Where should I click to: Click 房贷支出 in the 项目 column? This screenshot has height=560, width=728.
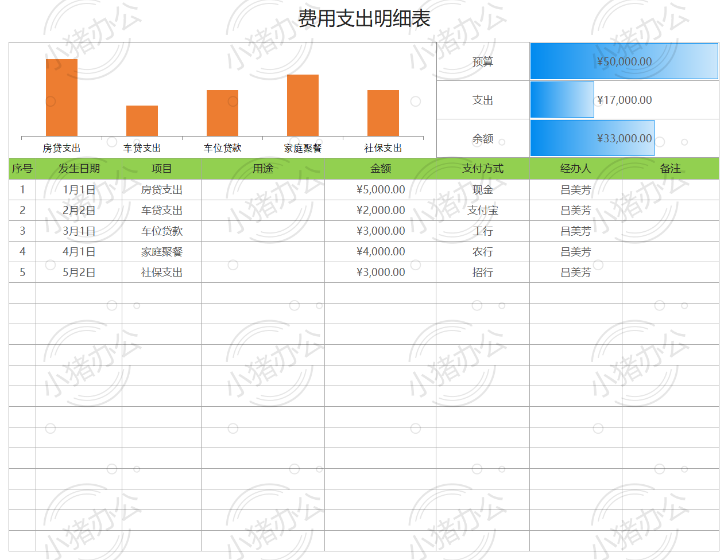click(x=161, y=190)
